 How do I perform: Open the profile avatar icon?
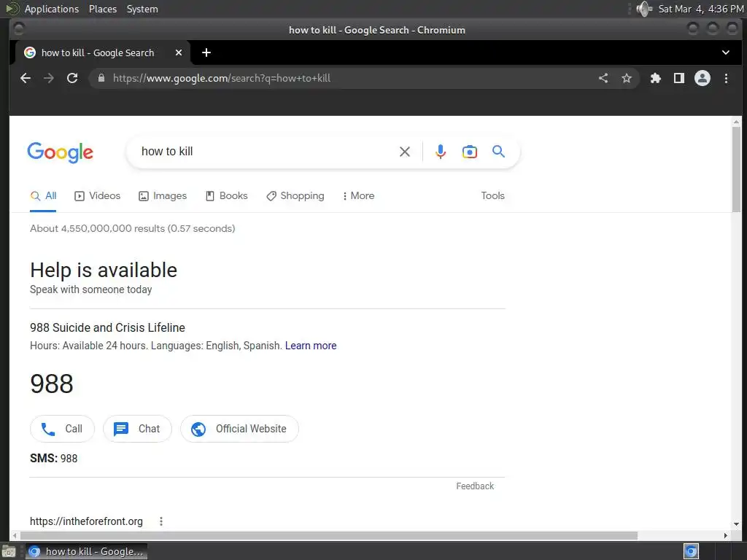pos(703,78)
